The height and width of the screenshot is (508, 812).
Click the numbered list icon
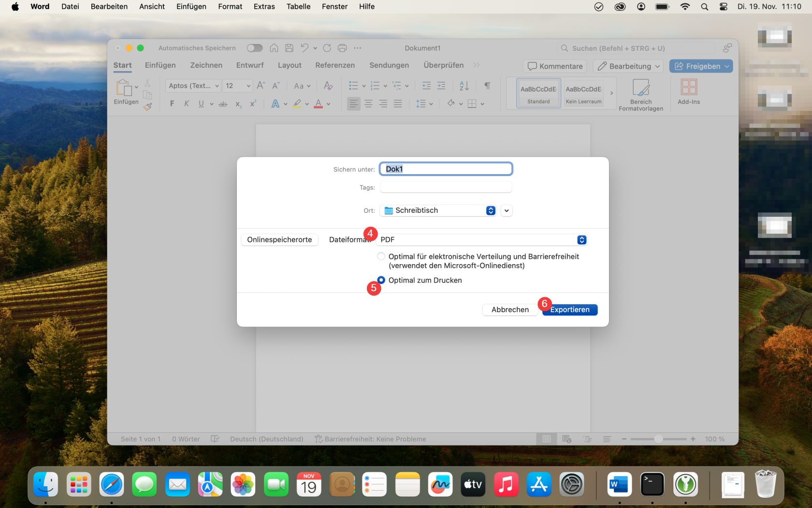pyautogui.click(x=375, y=86)
